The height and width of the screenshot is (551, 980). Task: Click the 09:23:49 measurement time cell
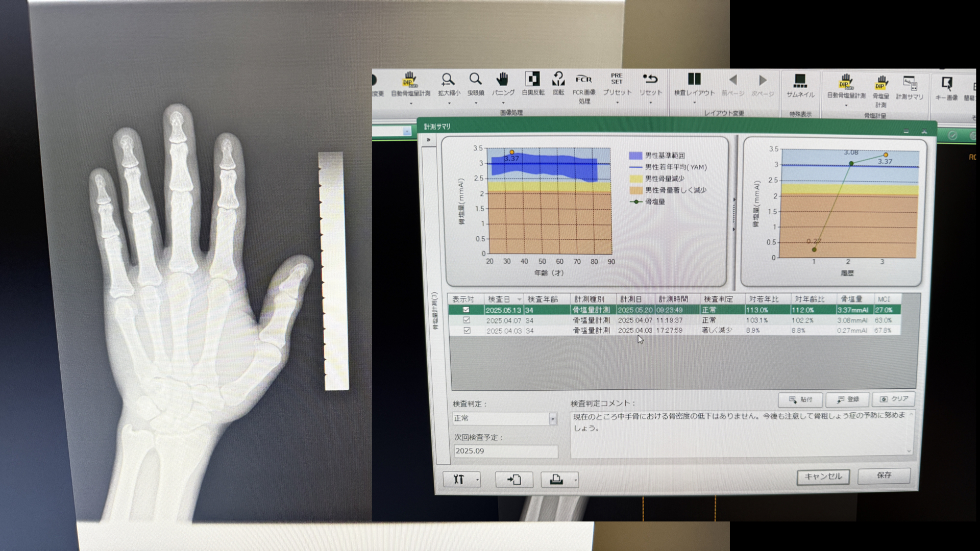[x=669, y=310]
